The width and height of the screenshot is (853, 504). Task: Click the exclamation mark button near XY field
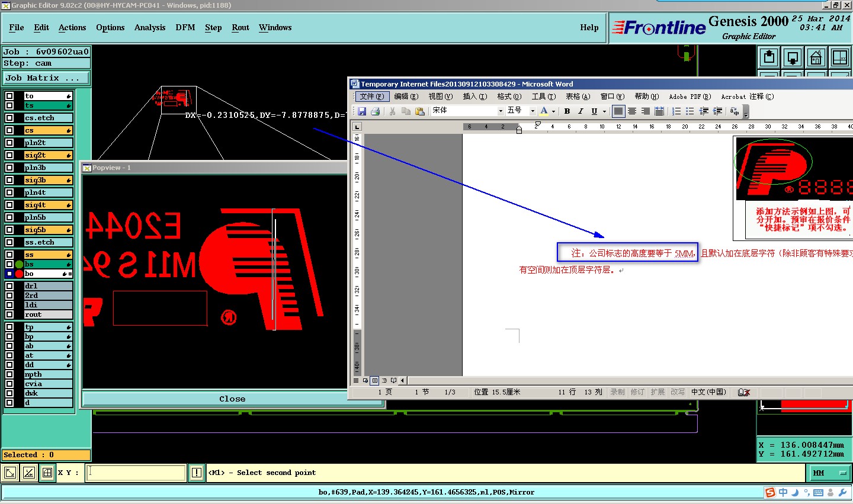click(197, 473)
